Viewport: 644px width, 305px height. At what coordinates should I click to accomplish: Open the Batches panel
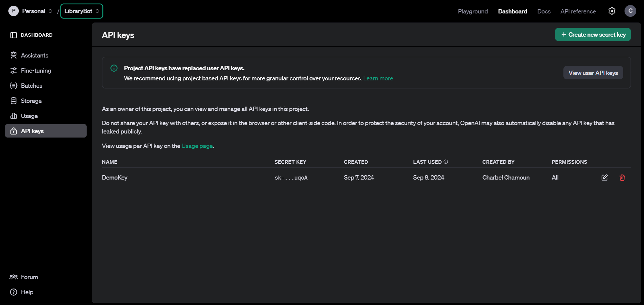[31, 85]
